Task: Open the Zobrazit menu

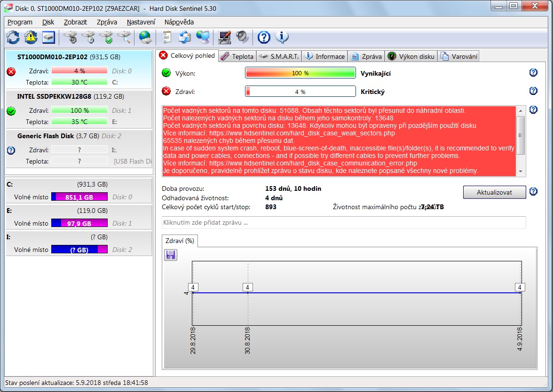Action: tap(75, 22)
